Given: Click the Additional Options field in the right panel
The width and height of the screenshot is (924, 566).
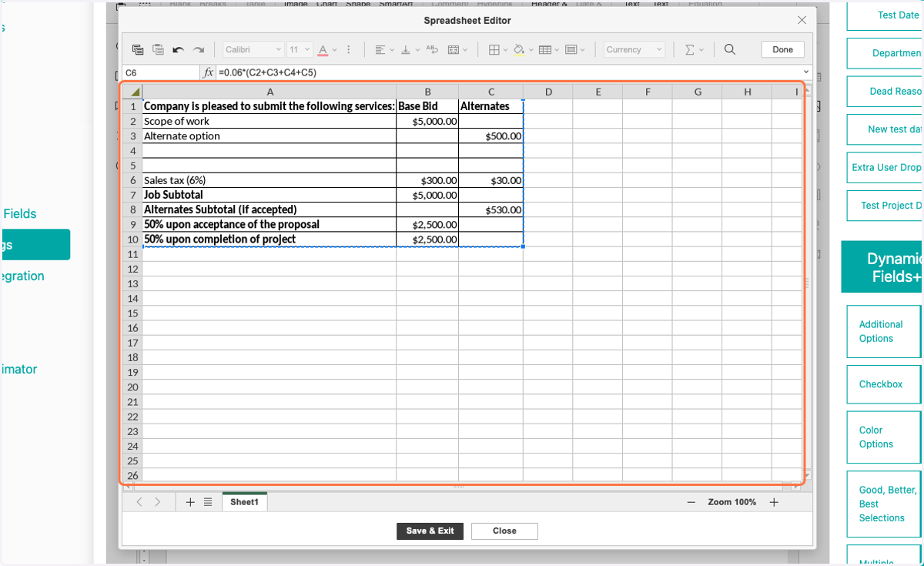Looking at the screenshot, I should point(883,331).
